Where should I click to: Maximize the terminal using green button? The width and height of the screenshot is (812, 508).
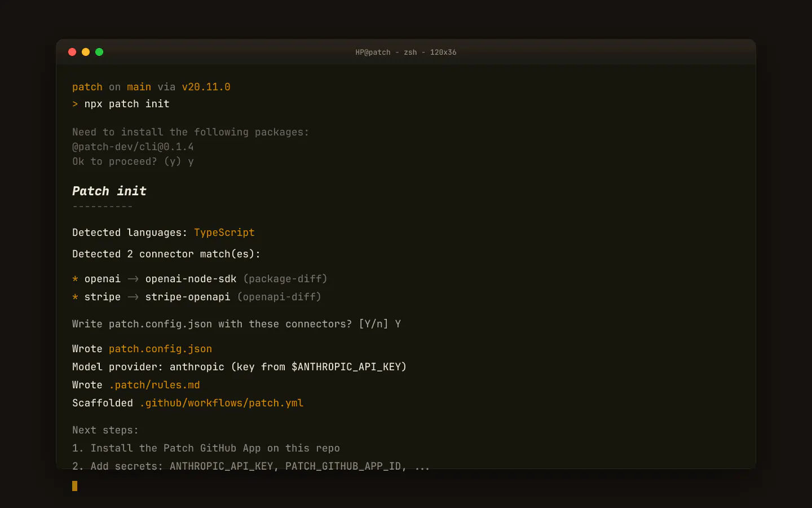pos(99,52)
